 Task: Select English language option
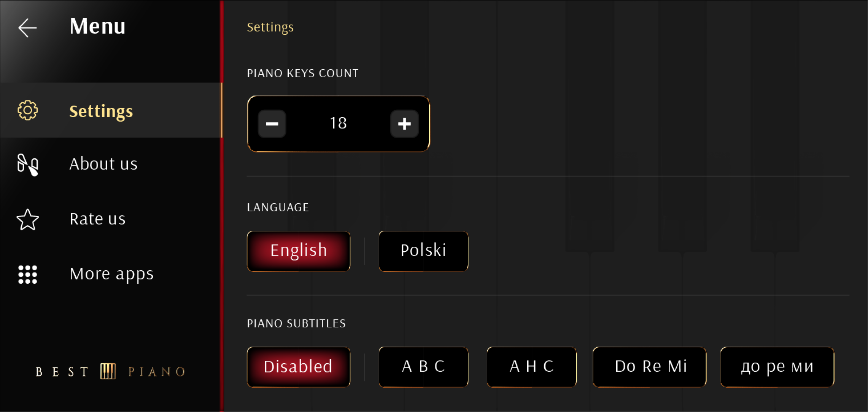(x=299, y=251)
